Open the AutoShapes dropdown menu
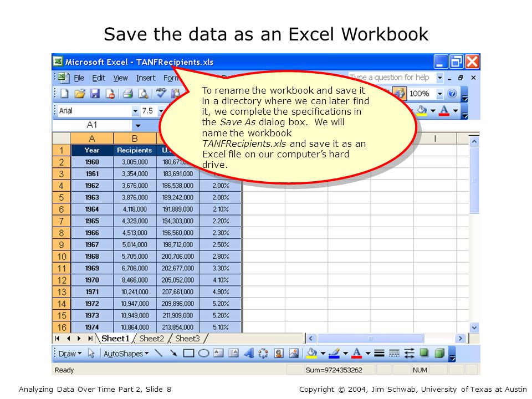 point(126,354)
